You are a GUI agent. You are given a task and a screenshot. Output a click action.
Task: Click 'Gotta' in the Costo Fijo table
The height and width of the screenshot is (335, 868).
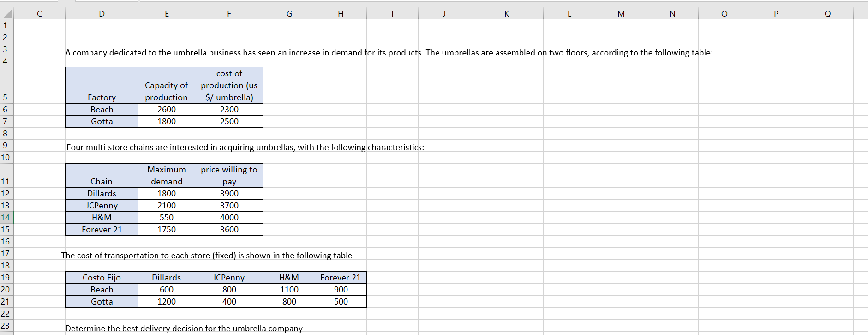pyautogui.click(x=102, y=301)
